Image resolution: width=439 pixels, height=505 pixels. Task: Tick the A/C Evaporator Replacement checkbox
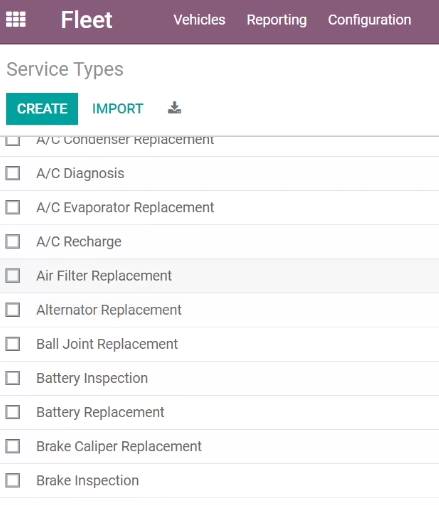(x=13, y=207)
